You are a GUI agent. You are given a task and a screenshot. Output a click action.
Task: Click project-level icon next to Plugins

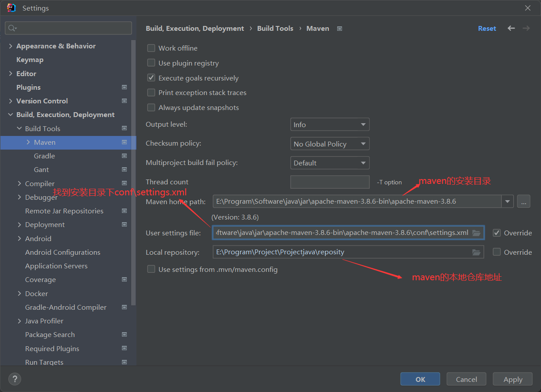pyautogui.click(x=124, y=87)
